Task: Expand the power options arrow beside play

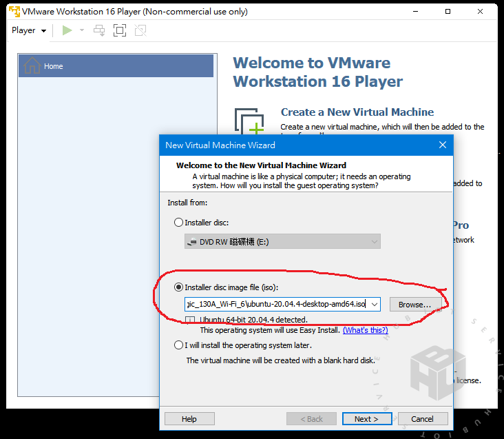Action: [82, 30]
